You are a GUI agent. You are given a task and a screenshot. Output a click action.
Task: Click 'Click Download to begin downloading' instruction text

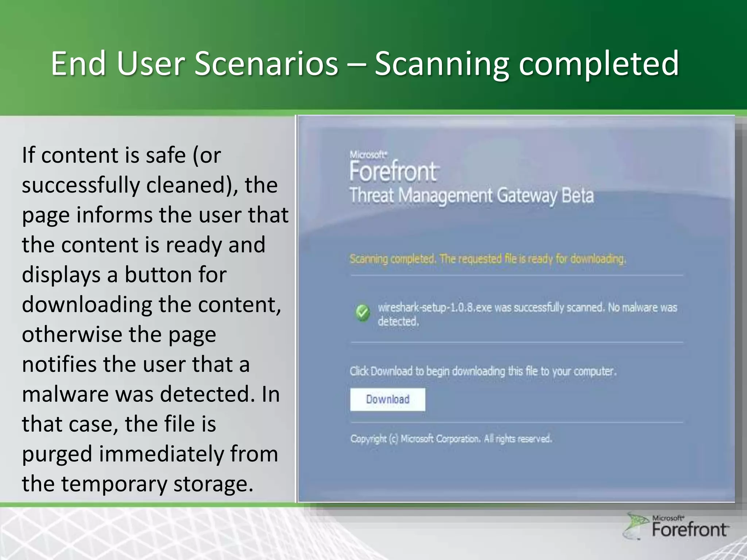coord(483,371)
